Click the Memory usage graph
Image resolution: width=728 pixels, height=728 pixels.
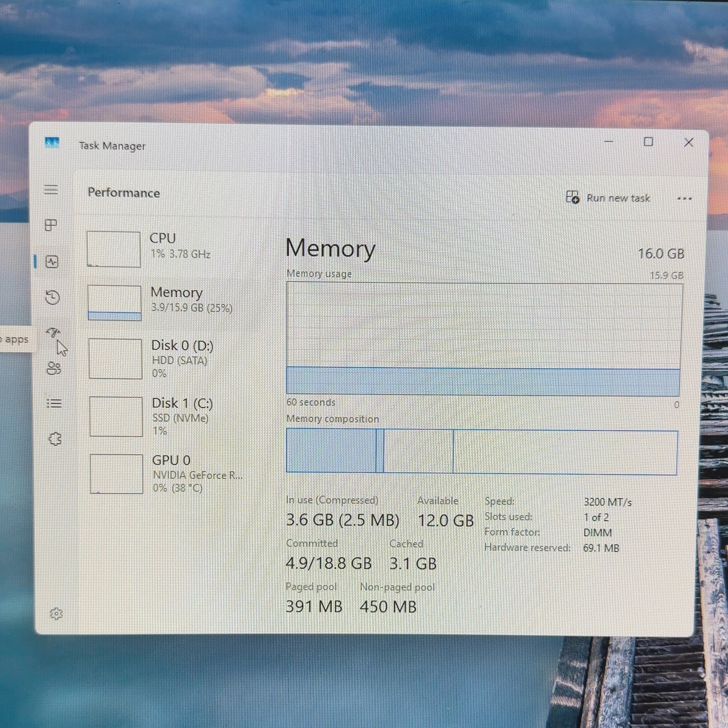pyautogui.click(x=484, y=339)
